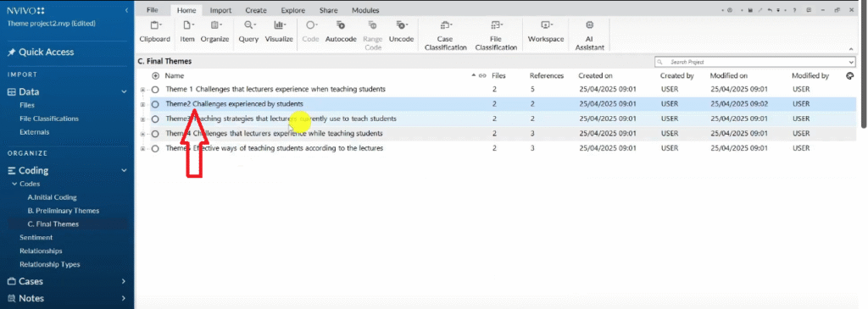Open B. Preliminary Themes folder
This screenshot has height=309, width=868.
click(64, 211)
